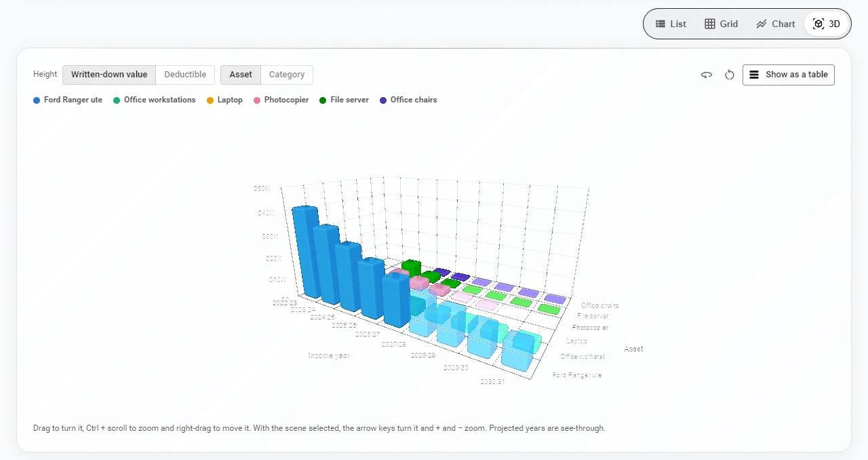The image size is (868, 460).
Task: Toggle Office chairs legend series
Action: pyautogui.click(x=408, y=100)
